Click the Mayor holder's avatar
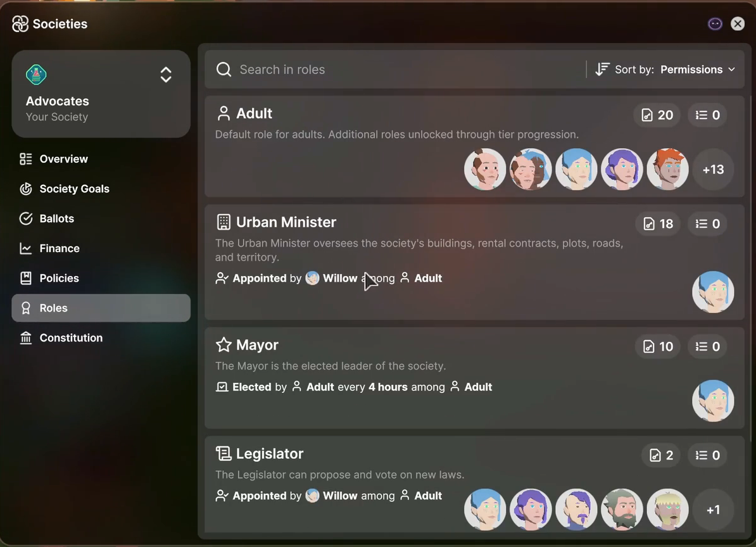Image resolution: width=756 pixels, height=547 pixels. tap(713, 401)
